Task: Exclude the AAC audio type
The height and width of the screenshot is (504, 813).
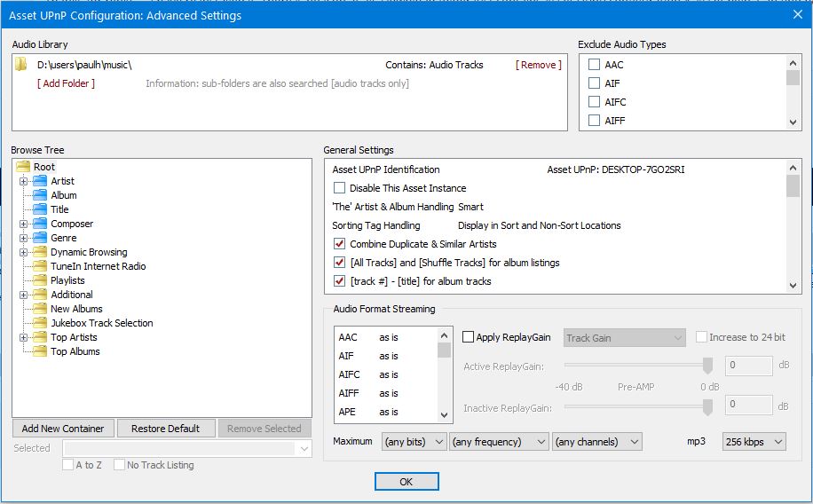Action: coord(594,65)
